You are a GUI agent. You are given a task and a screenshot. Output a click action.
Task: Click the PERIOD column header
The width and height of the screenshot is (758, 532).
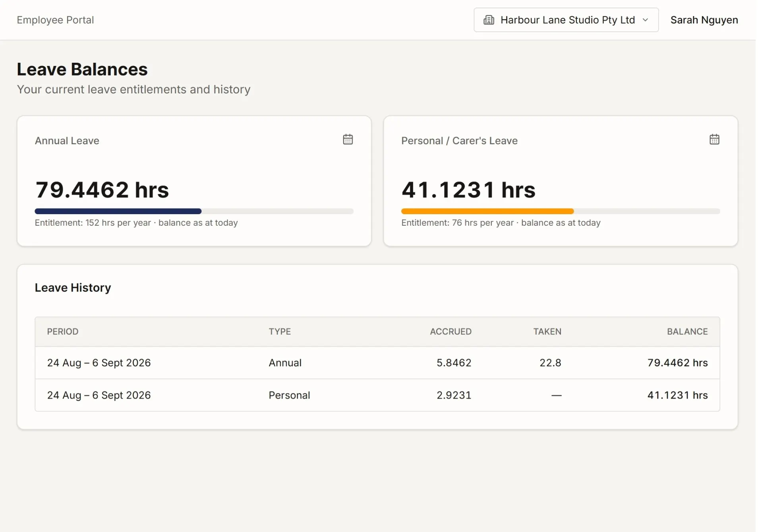coord(63,331)
